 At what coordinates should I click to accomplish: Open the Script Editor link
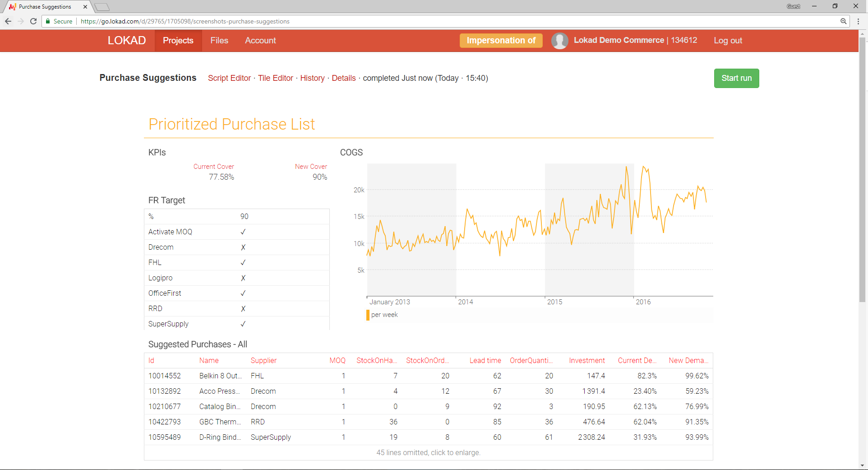tap(229, 78)
